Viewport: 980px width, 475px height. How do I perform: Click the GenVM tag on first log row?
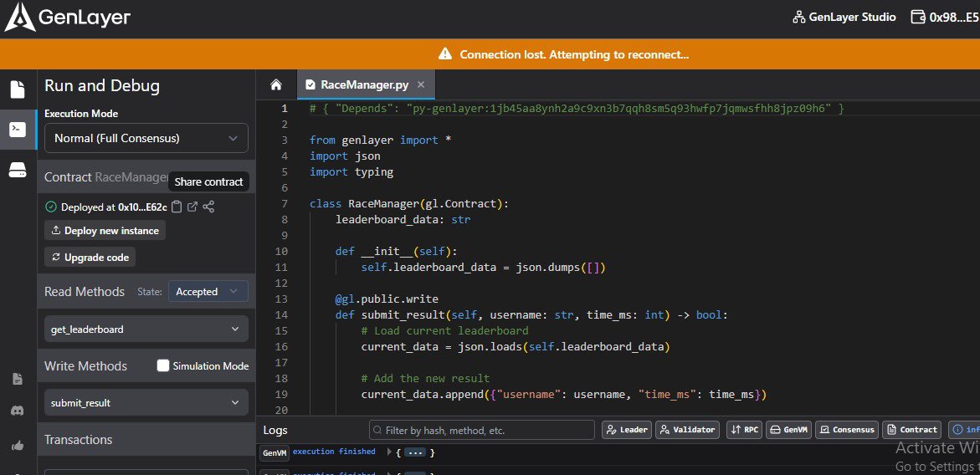click(275, 453)
